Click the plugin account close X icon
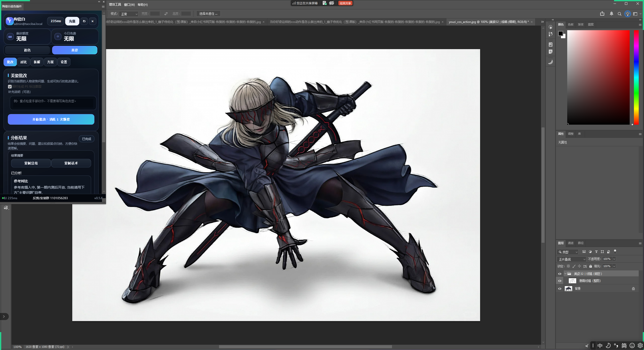644x350 pixels. click(93, 21)
